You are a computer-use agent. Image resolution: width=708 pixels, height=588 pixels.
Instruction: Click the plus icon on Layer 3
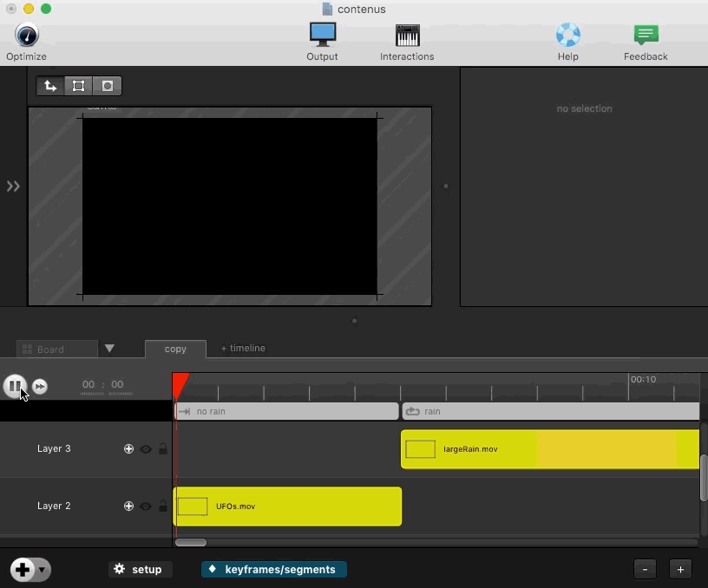[x=128, y=449]
